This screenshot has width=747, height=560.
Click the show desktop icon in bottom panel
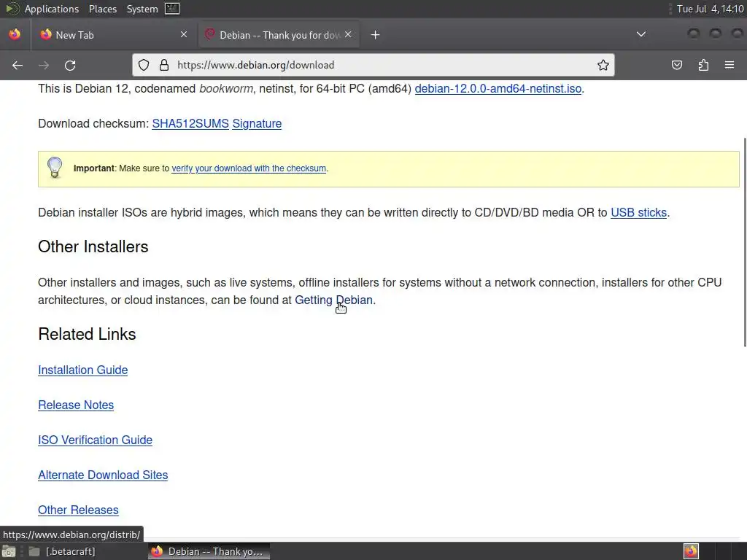9,551
